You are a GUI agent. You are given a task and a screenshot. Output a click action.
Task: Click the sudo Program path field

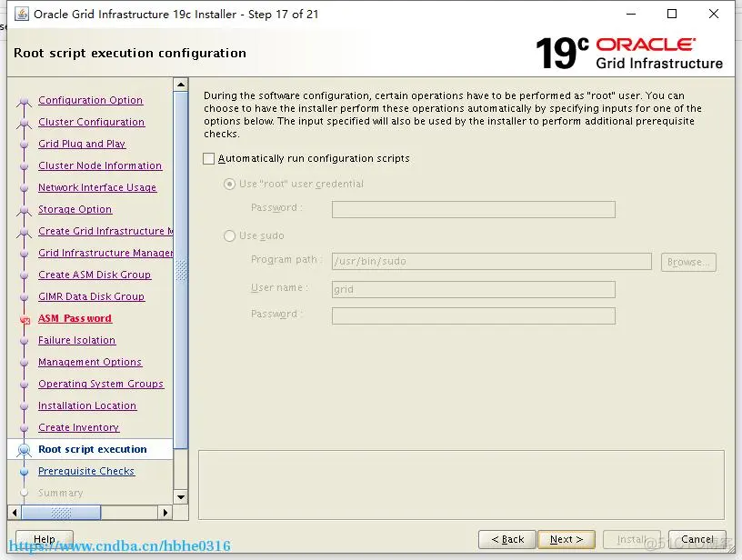(492, 261)
